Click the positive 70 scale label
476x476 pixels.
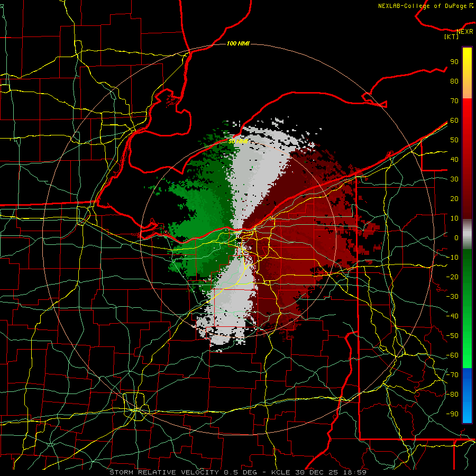[x=454, y=101]
